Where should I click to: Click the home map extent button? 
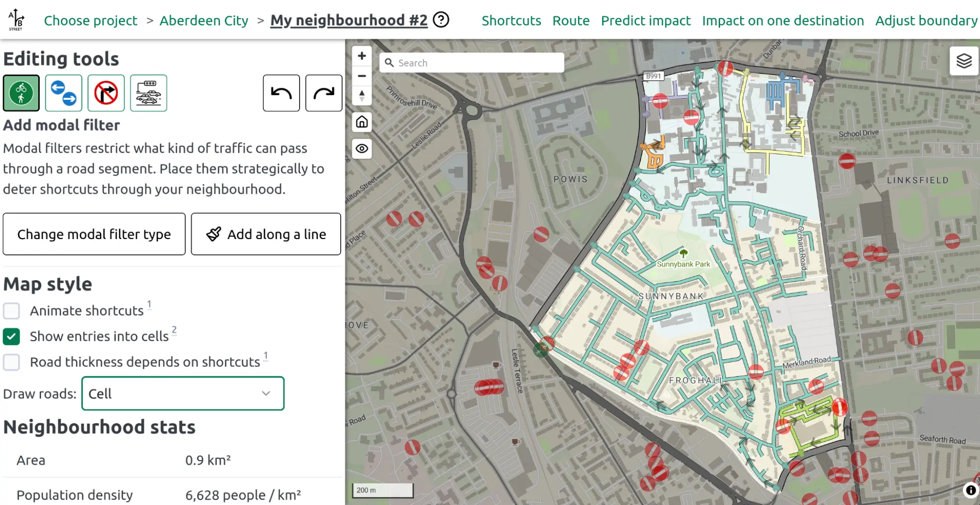coord(362,122)
